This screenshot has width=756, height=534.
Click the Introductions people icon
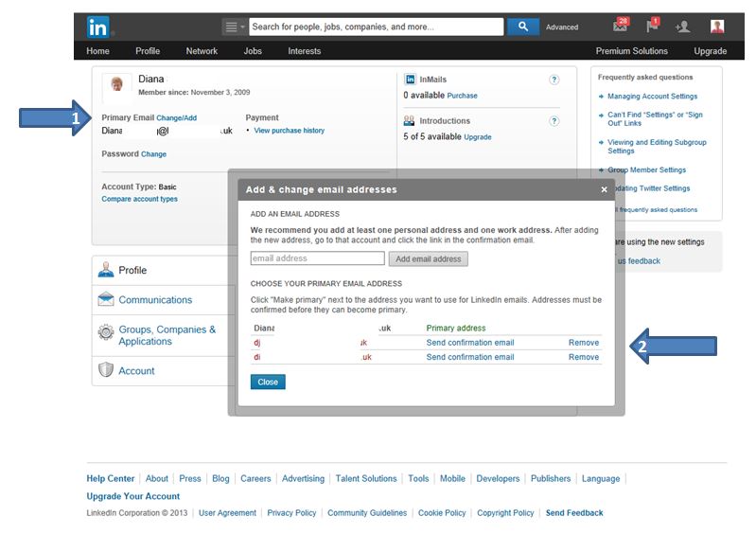pyautogui.click(x=410, y=120)
